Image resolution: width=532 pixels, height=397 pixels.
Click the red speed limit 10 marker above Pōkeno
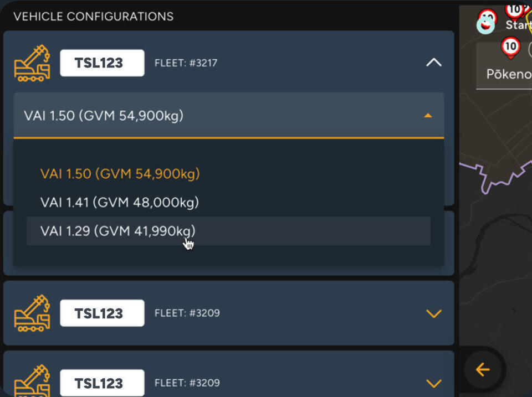click(510, 47)
